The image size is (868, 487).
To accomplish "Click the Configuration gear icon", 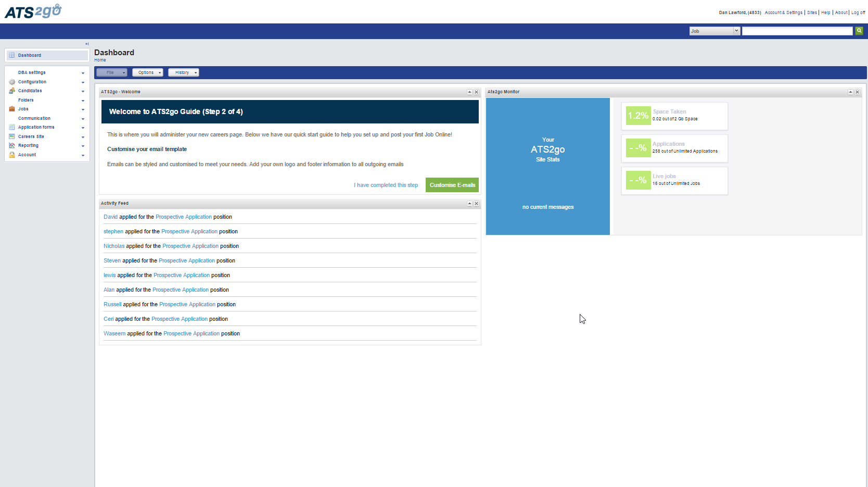I will pos(12,82).
